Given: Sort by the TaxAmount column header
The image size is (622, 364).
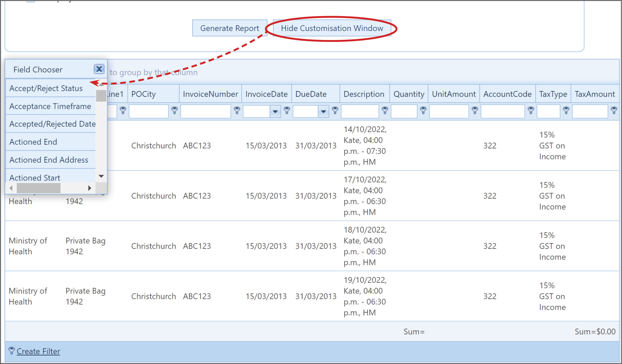Looking at the screenshot, I should click(x=595, y=94).
